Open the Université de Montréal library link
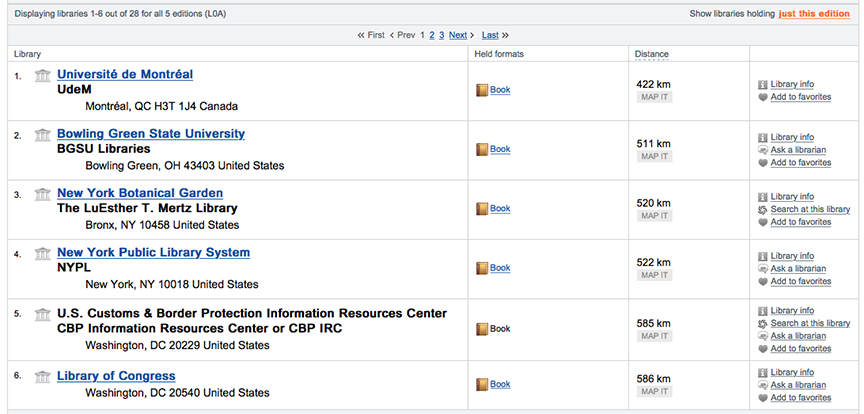Screen dimensions: 864x414 [125, 74]
